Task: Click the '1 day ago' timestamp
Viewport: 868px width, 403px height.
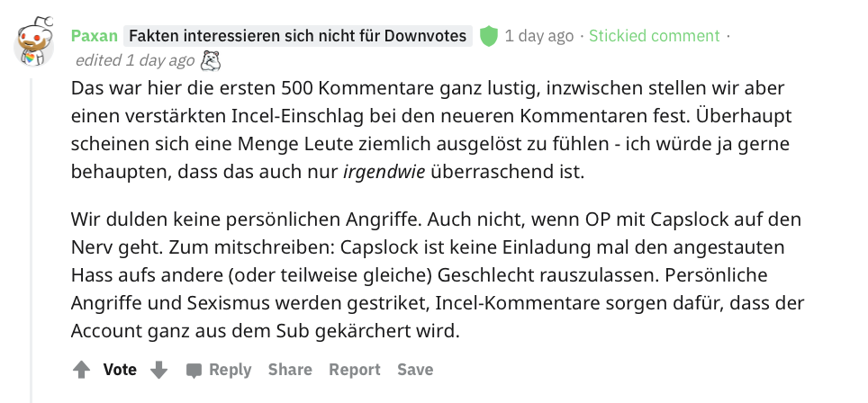Action: click(x=538, y=36)
